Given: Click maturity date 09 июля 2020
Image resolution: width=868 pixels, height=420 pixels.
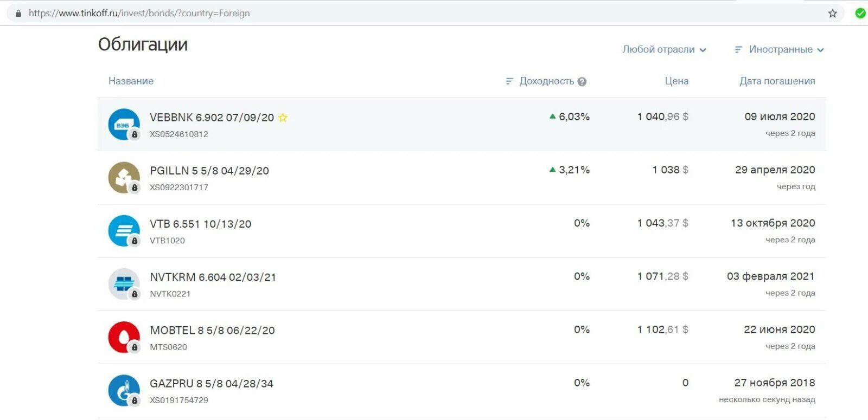Looking at the screenshot, I should (x=780, y=117).
